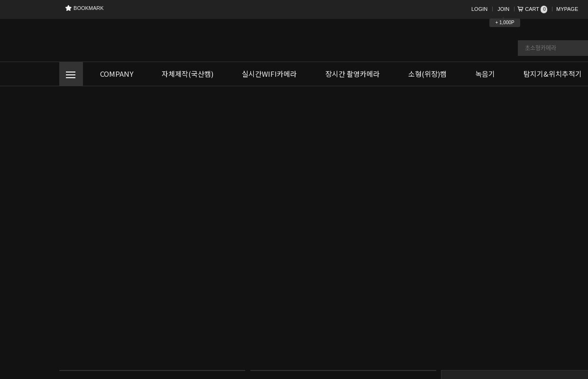The image size is (588, 379).
Task: Open the 소형(위장)캠 category
Action: (x=427, y=74)
